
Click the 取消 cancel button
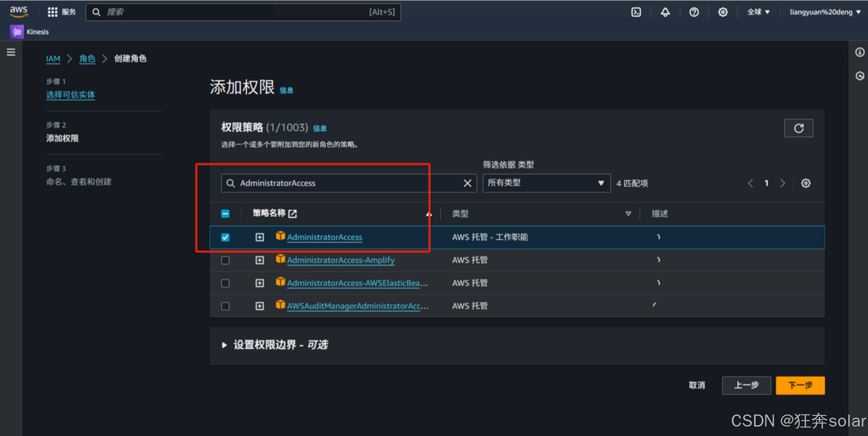[697, 385]
